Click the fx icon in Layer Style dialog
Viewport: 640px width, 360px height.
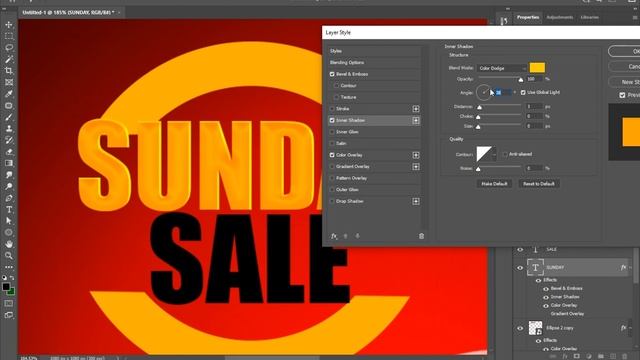[334, 236]
